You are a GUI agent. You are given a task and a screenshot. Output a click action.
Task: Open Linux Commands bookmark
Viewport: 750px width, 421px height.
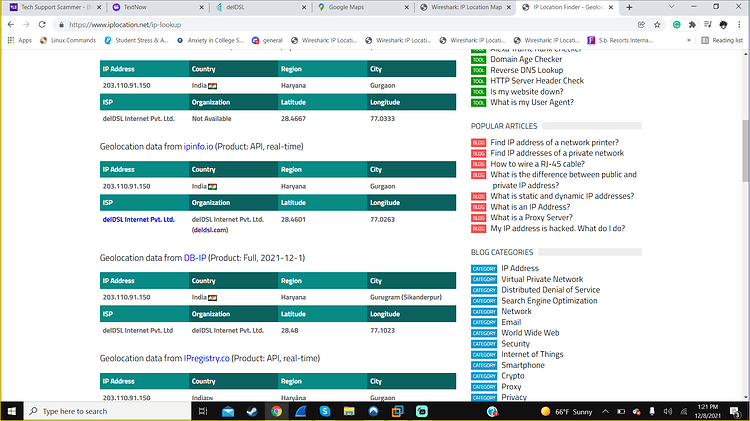[x=68, y=40]
